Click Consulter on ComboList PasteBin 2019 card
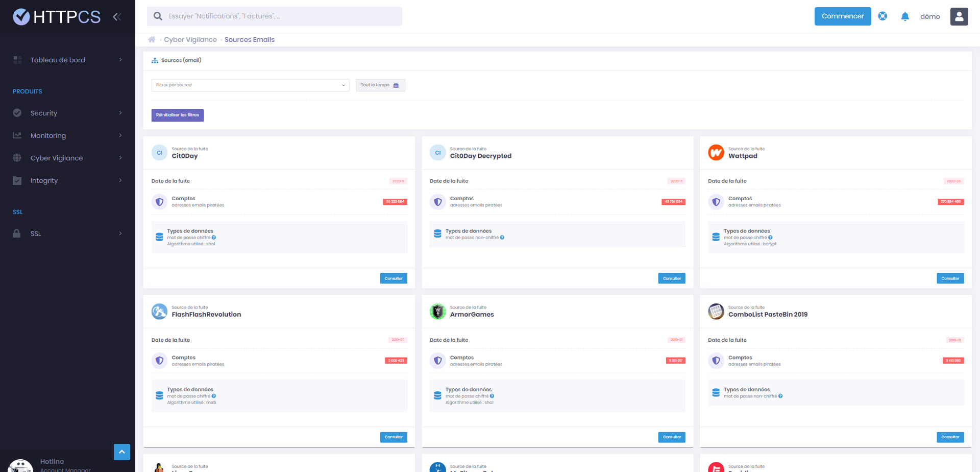The height and width of the screenshot is (472, 980). (950, 437)
